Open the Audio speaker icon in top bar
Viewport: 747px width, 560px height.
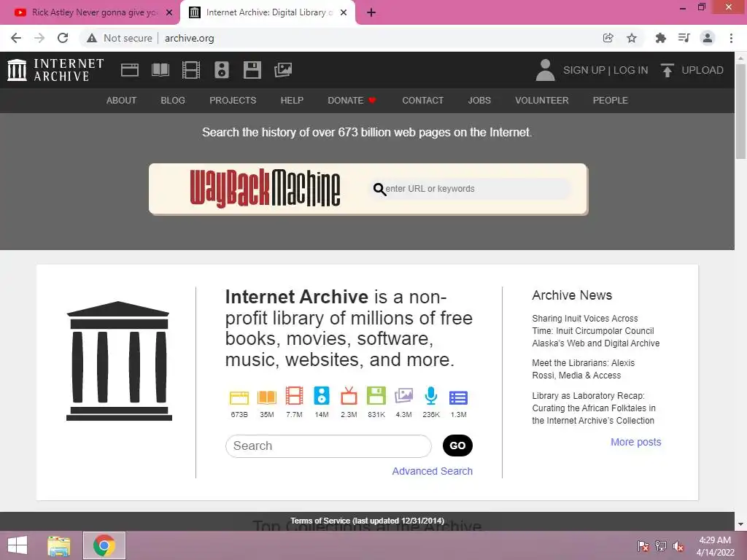[222, 70]
